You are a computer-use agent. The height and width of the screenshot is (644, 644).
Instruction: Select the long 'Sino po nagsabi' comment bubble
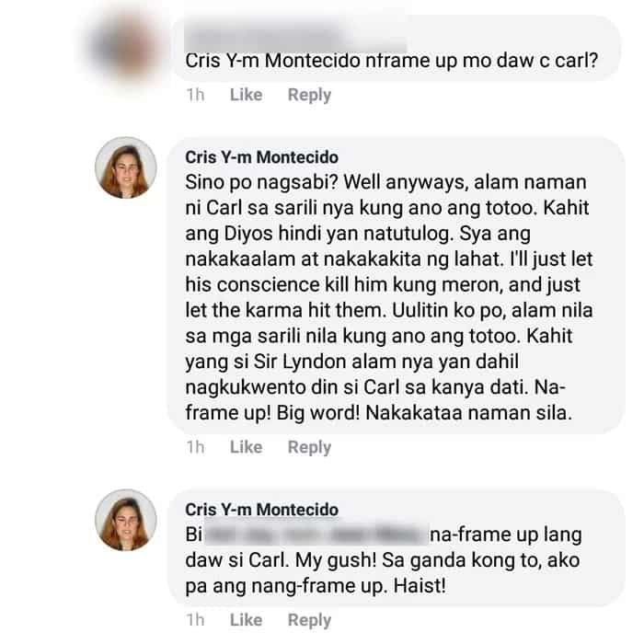(397, 285)
